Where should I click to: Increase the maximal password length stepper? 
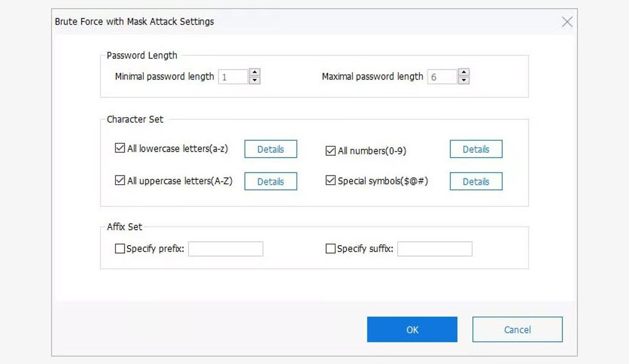(462, 73)
